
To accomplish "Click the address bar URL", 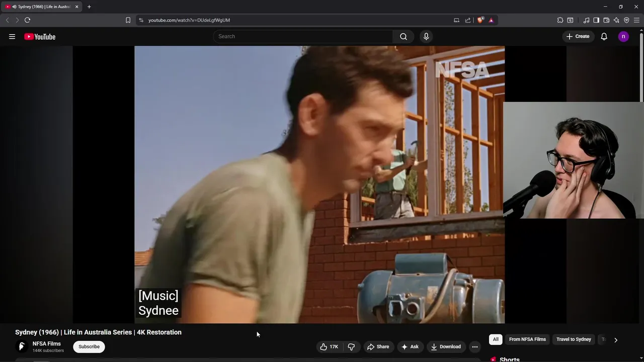I will [189, 20].
